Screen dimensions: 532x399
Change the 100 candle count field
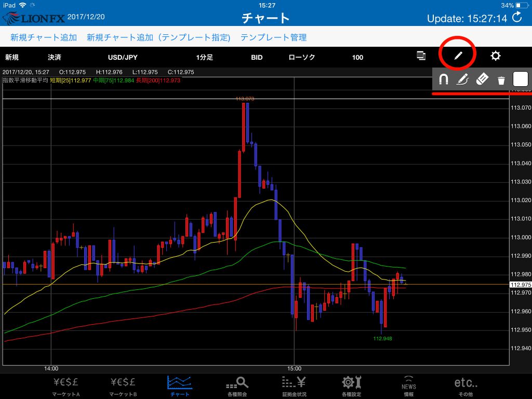(x=357, y=57)
